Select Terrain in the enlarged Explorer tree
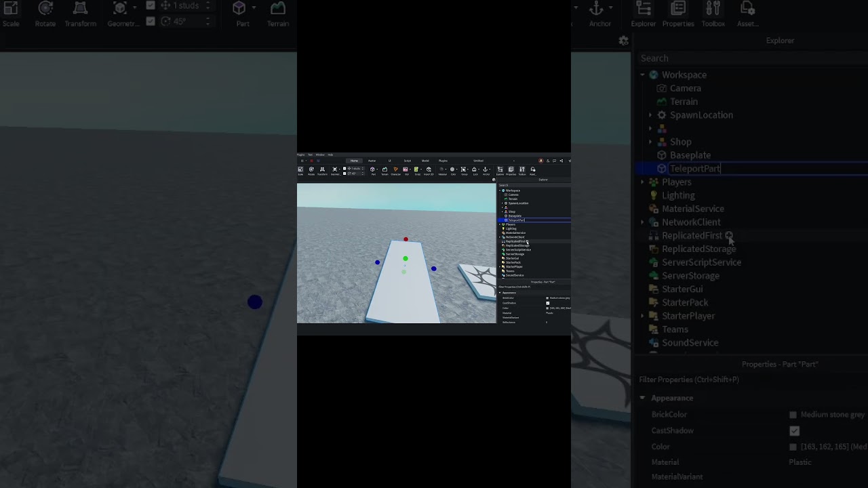This screenshot has width=868, height=488. 684,102
